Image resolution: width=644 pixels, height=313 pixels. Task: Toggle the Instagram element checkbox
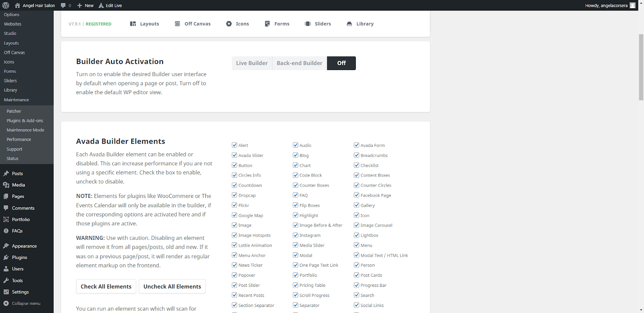pos(295,235)
